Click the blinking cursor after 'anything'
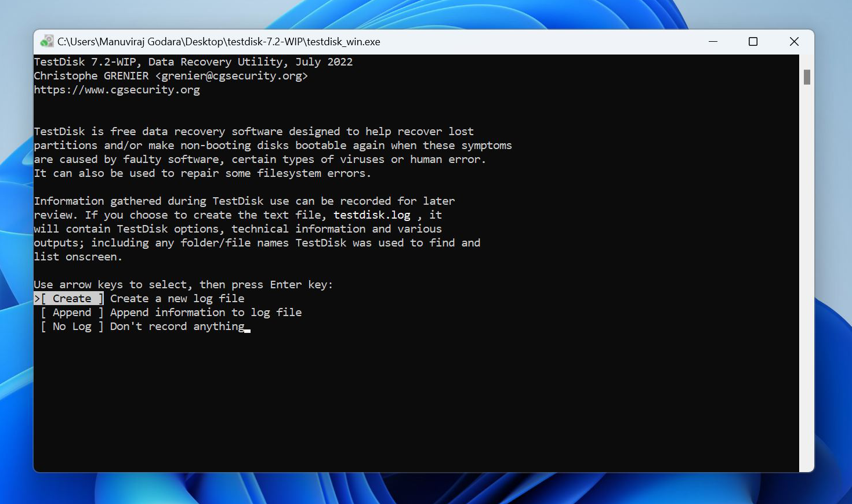Viewport: 852px width, 504px height. click(x=248, y=329)
